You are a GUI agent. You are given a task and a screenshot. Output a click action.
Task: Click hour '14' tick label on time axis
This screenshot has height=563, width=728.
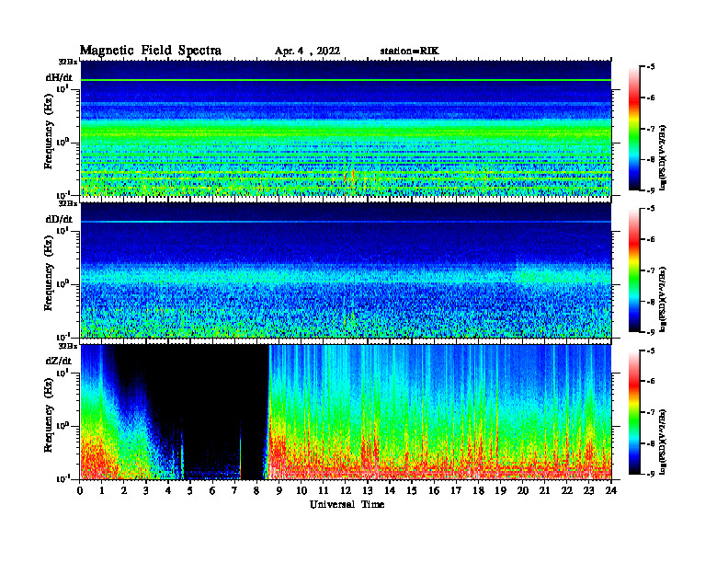tap(390, 490)
